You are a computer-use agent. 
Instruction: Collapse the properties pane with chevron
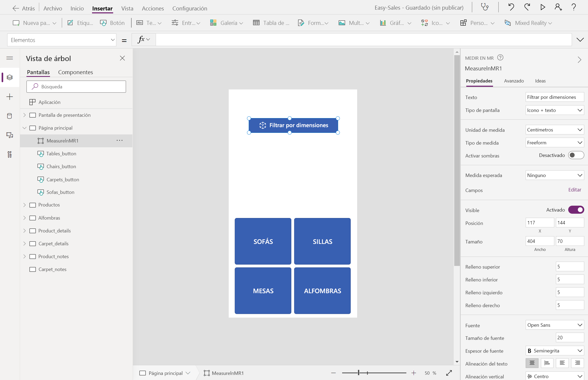(x=579, y=59)
